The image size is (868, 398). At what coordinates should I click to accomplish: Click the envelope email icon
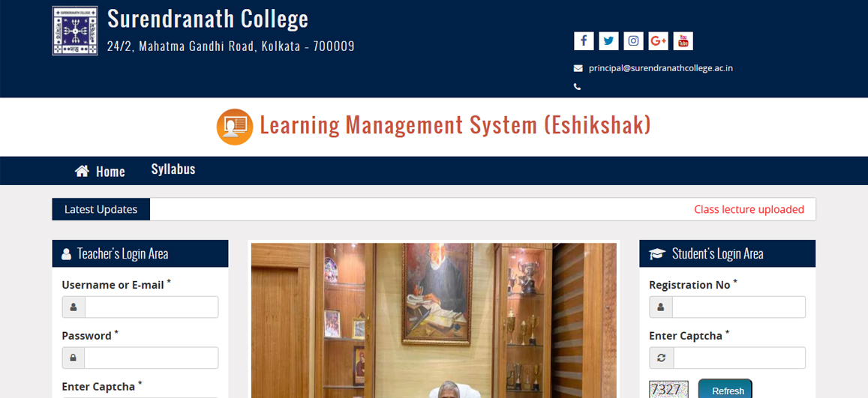pos(578,68)
